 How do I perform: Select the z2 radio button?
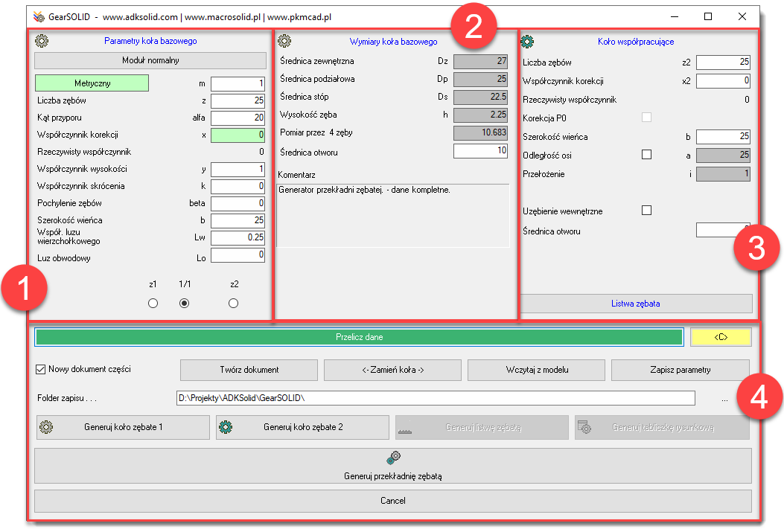tap(234, 303)
